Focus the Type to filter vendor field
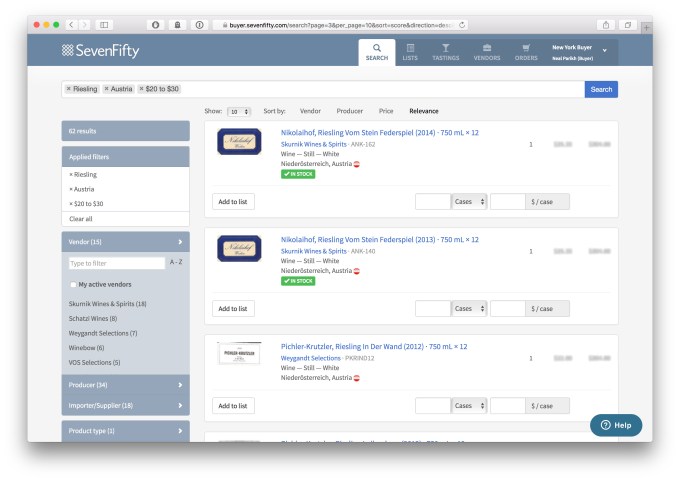Screen dimensions: 680x481 117,263
